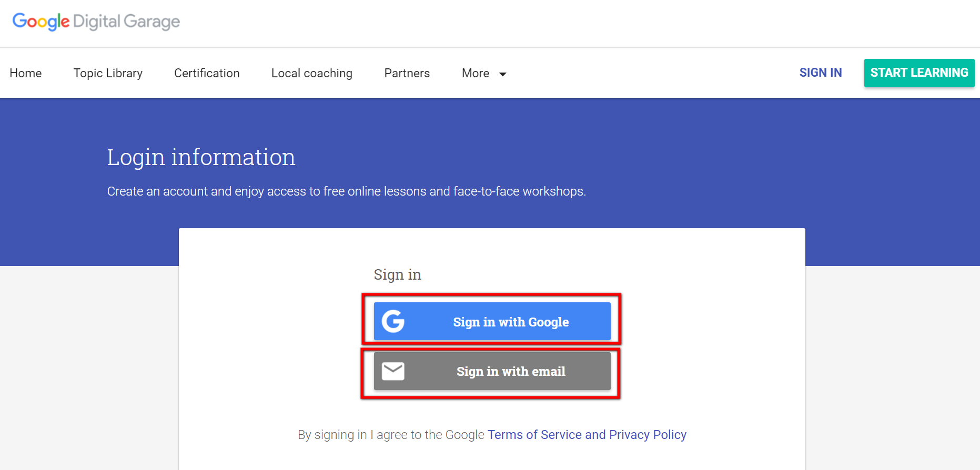Open the Topic Library page
Image resolution: width=980 pixels, height=470 pixels.
point(108,73)
